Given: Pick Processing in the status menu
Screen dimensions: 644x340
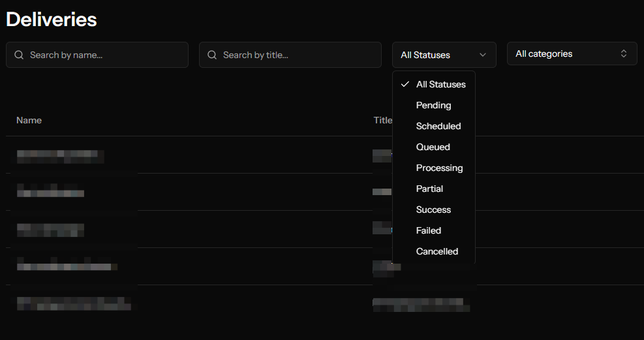Looking at the screenshot, I should pos(439,168).
